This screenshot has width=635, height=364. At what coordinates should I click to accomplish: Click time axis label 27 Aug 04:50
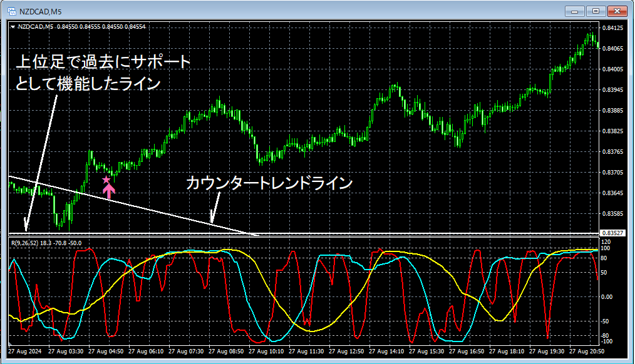[x=106, y=351]
